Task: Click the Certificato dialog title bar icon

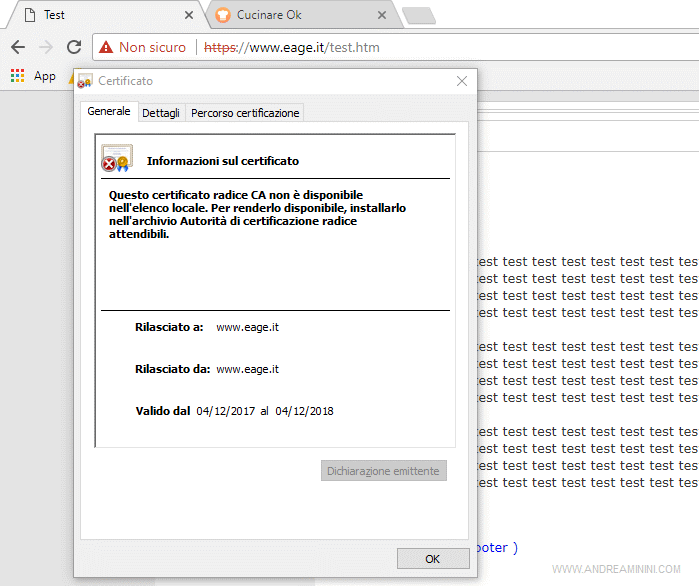Action: coord(86,81)
